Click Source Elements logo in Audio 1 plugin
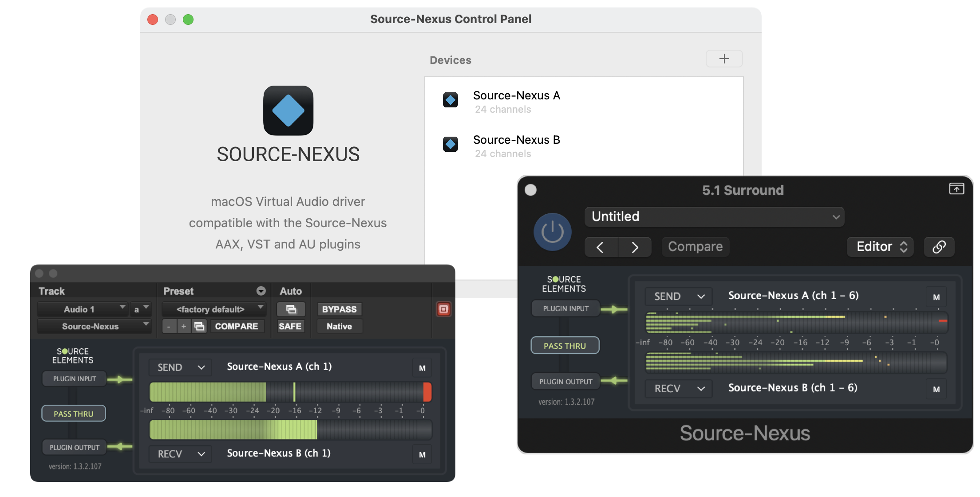This screenshot has height=497, width=980. [73, 355]
